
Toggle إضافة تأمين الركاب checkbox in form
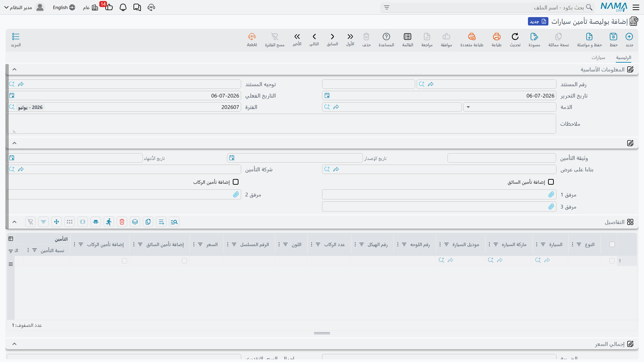[236, 182]
